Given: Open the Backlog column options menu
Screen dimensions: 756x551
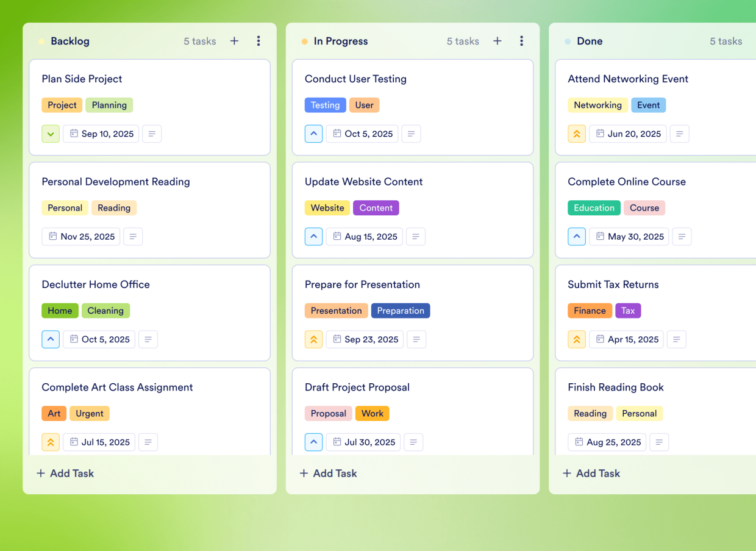Looking at the screenshot, I should [259, 41].
